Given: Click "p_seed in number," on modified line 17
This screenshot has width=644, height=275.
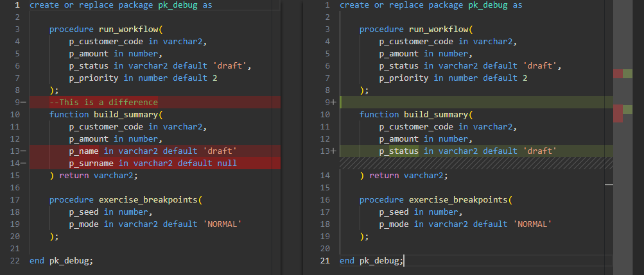Looking at the screenshot, I should point(421,212).
